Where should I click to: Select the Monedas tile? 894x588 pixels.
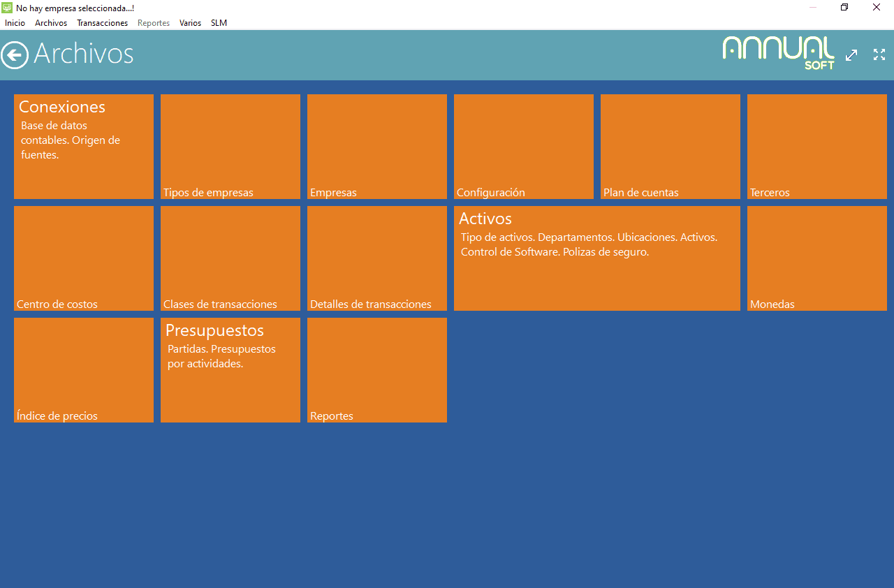coord(817,258)
